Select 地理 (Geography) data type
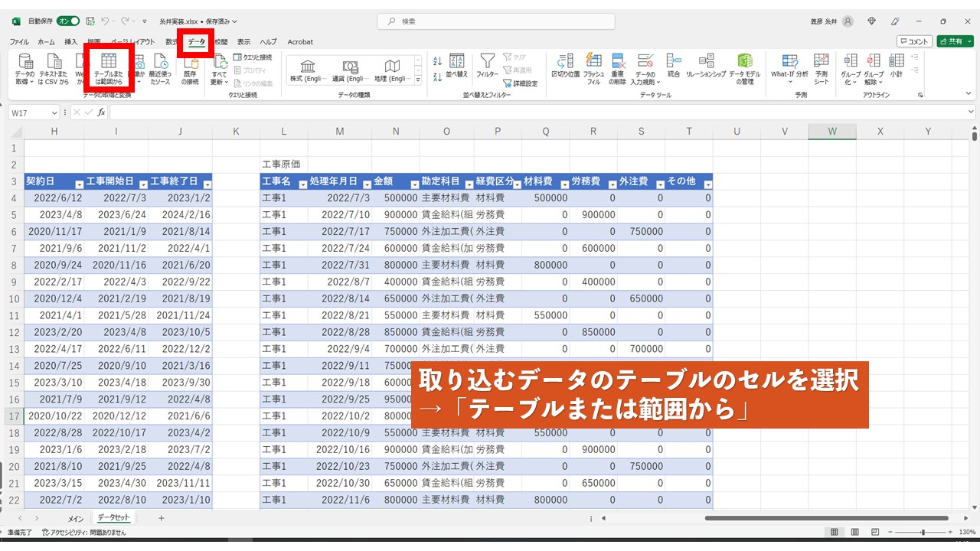The image size is (980, 551). (x=392, y=70)
